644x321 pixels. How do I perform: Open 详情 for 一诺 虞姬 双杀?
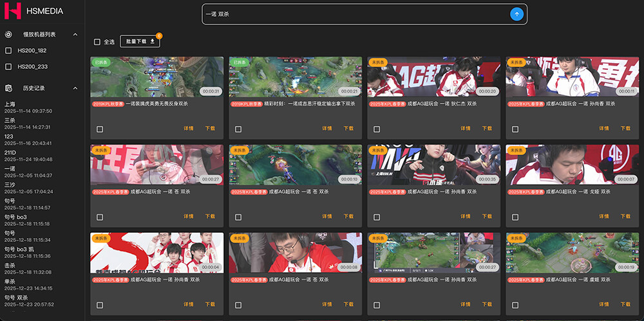(x=604, y=304)
